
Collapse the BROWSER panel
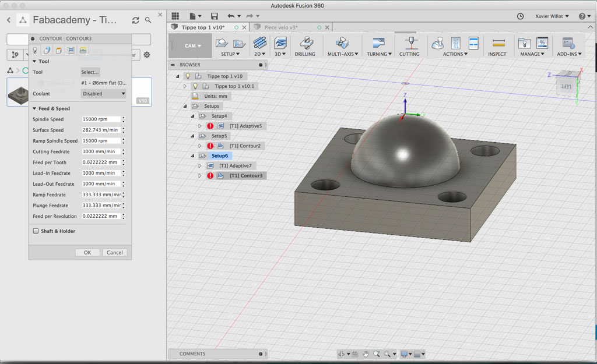(173, 65)
